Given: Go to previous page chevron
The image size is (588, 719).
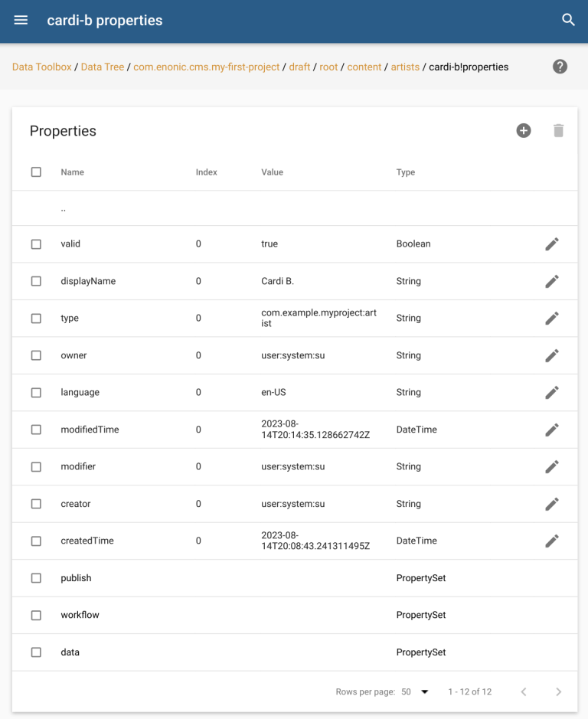Looking at the screenshot, I should coord(524,691).
